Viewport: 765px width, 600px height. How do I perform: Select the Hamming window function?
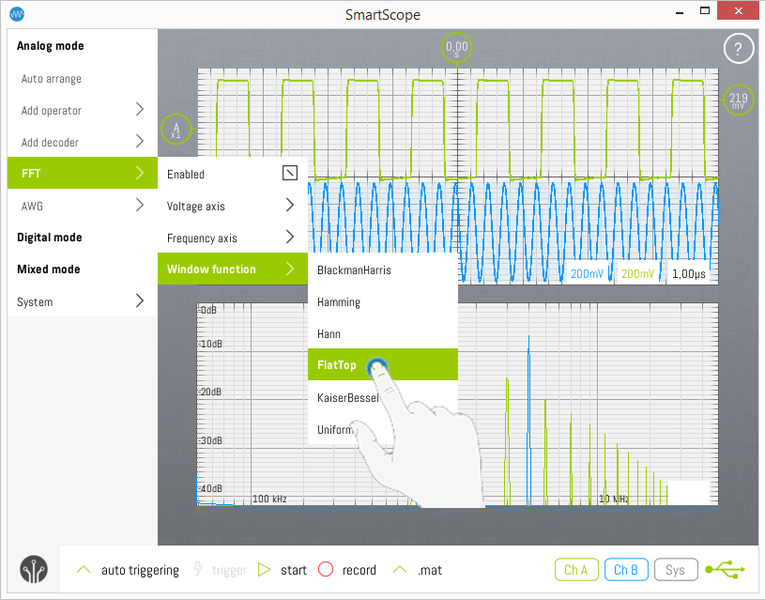tap(339, 302)
